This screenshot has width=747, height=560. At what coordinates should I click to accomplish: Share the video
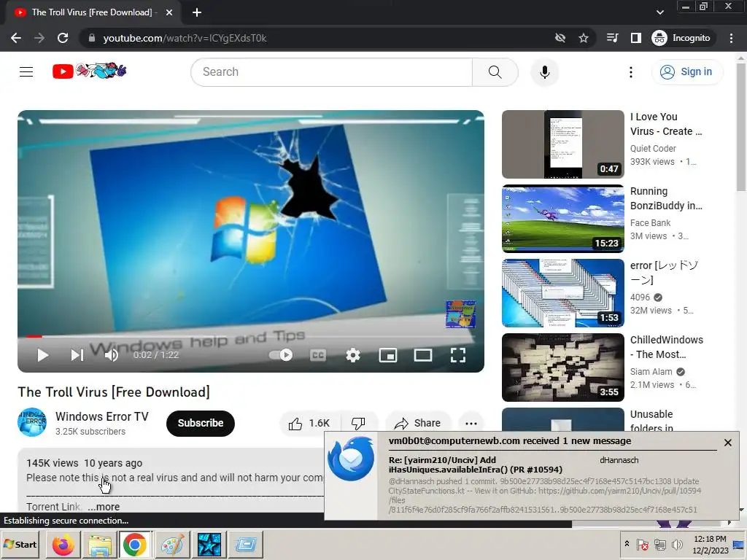pos(418,424)
